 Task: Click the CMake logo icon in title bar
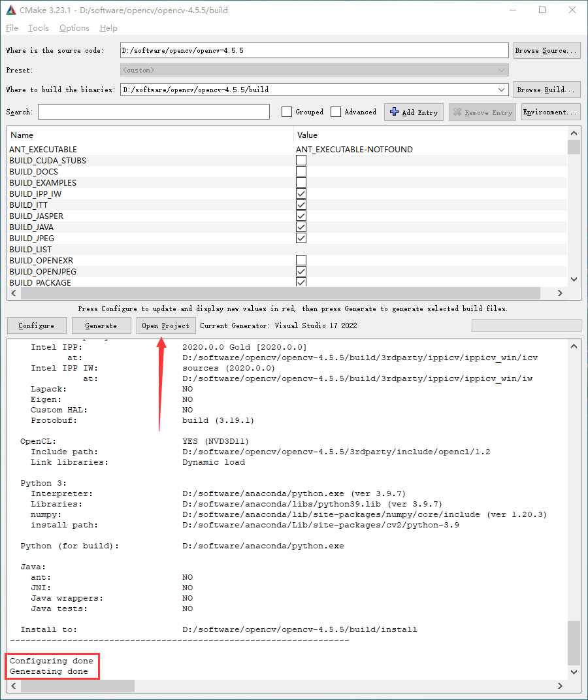(x=10, y=10)
